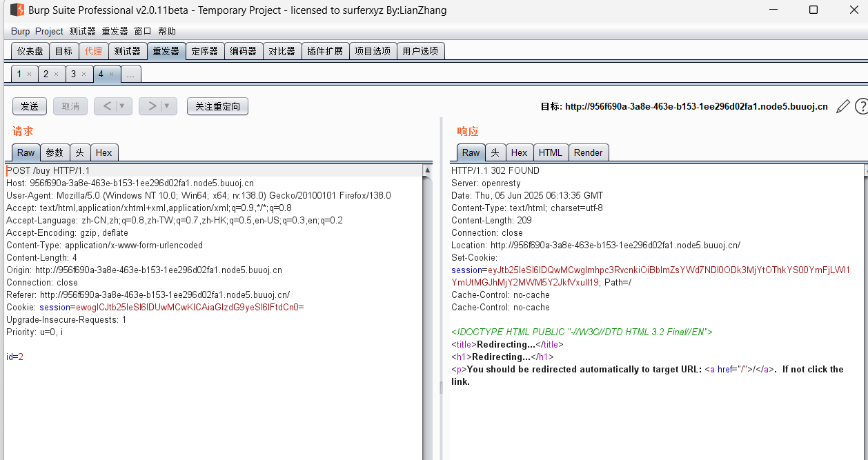Switch to the 编码器 tab
868x460 pixels.
pyautogui.click(x=243, y=51)
